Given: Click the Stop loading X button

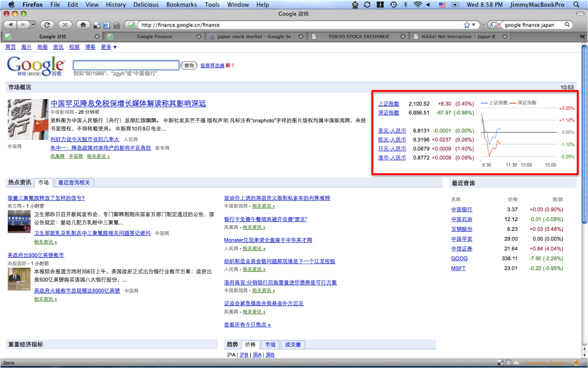Looking at the screenshot, I should click(x=65, y=25).
